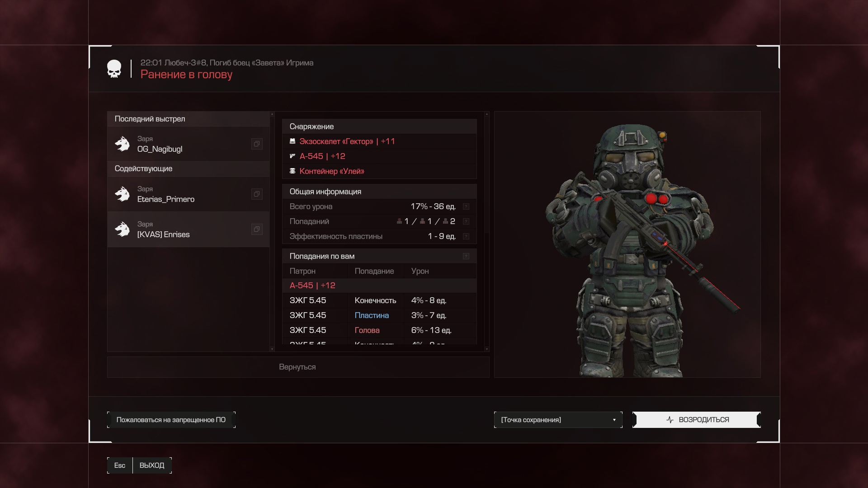This screenshot has width=868, height=488.
Task: Click scroll up arrow of stats panel
Action: pyautogui.click(x=486, y=114)
